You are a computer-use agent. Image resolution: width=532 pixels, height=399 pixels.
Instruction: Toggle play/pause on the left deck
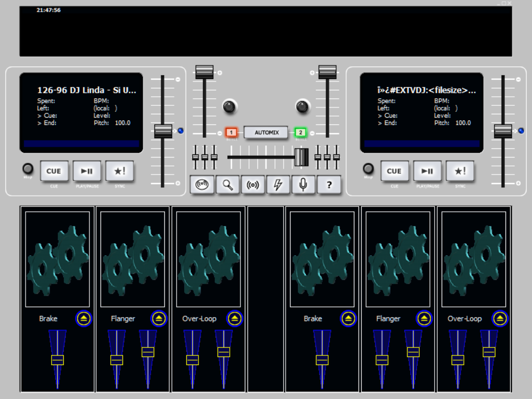click(87, 171)
